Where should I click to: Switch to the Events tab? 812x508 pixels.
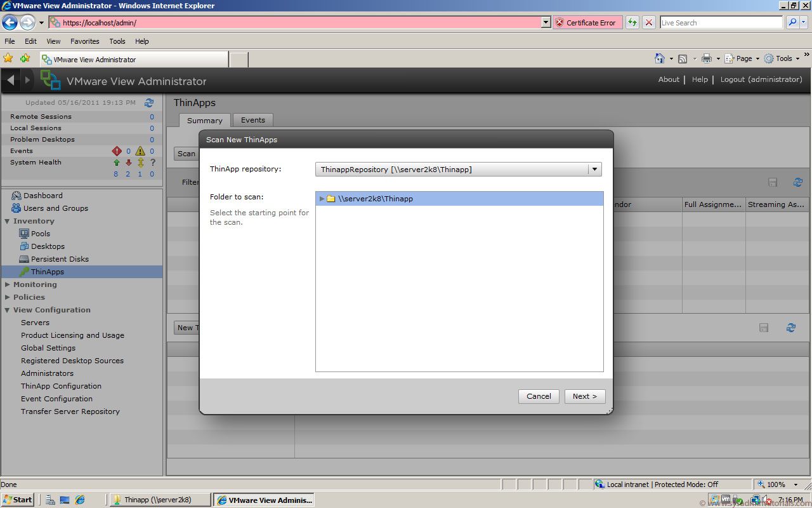tap(253, 120)
